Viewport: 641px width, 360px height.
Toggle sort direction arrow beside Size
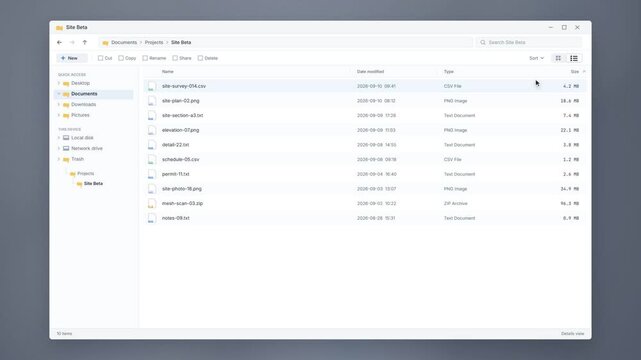(x=584, y=72)
